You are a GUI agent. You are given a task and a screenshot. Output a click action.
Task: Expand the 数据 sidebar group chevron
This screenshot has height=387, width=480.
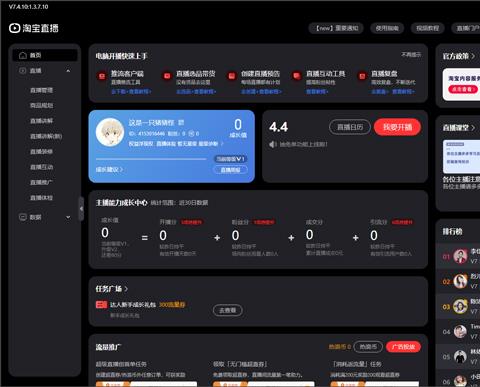pos(68,217)
